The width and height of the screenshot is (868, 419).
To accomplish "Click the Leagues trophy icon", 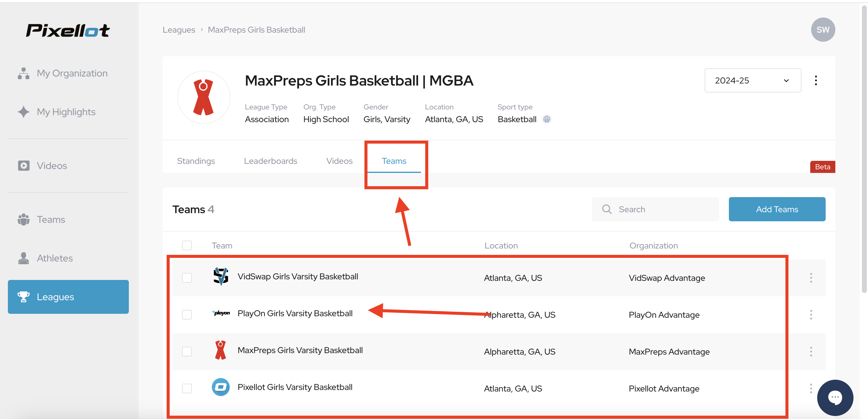I will click(x=24, y=297).
